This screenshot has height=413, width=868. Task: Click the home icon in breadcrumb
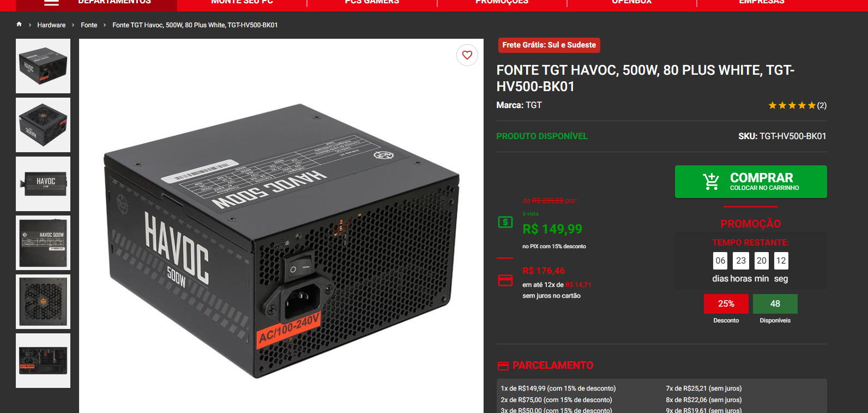point(19,25)
